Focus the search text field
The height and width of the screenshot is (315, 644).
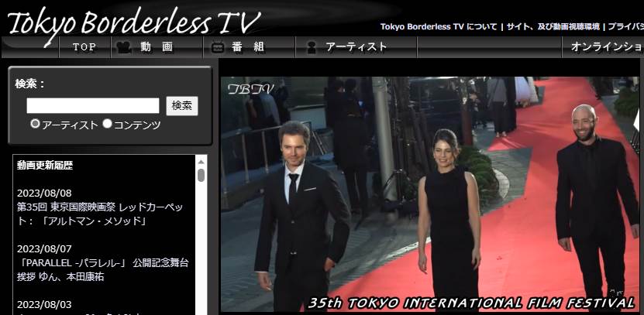click(x=93, y=105)
